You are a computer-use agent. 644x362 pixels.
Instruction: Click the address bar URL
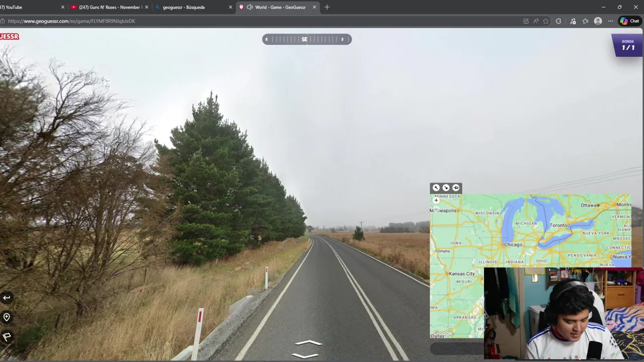(71, 21)
